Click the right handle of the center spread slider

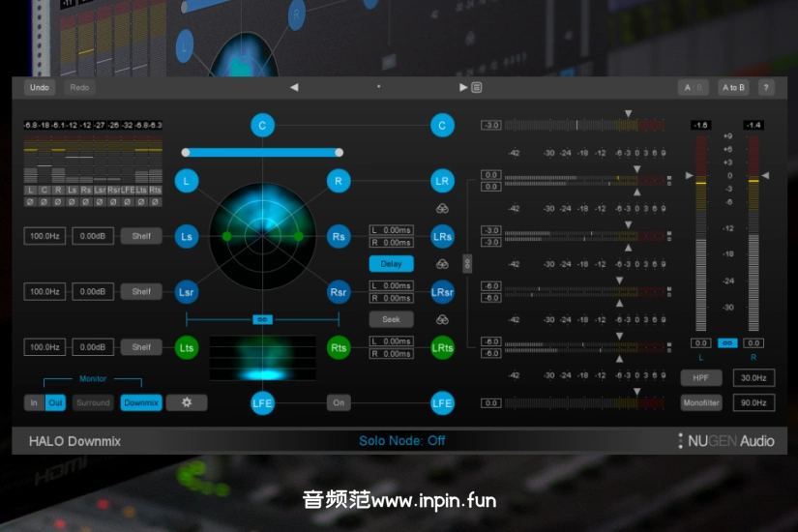pos(339,152)
